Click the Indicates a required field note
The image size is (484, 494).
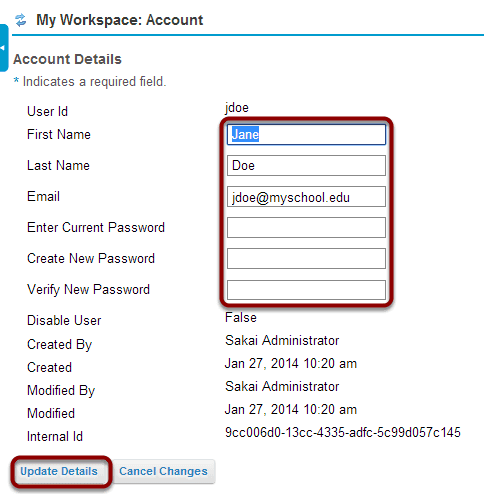coord(90,82)
